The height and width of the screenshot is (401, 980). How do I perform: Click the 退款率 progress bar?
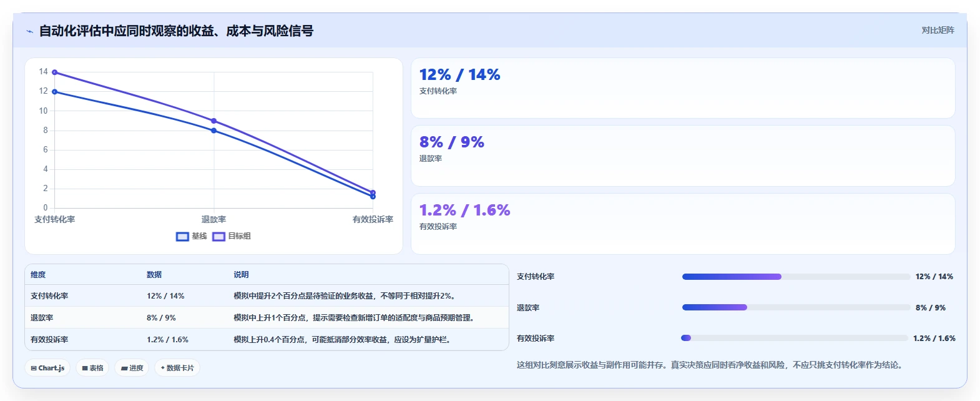click(796, 307)
